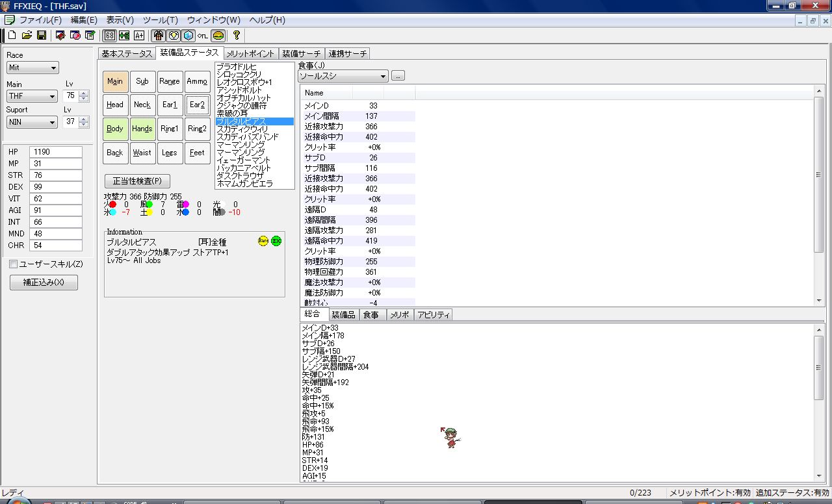This screenshot has width=832, height=504.
Task: Switch to the メリットポイント tab
Action: pos(250,53)
